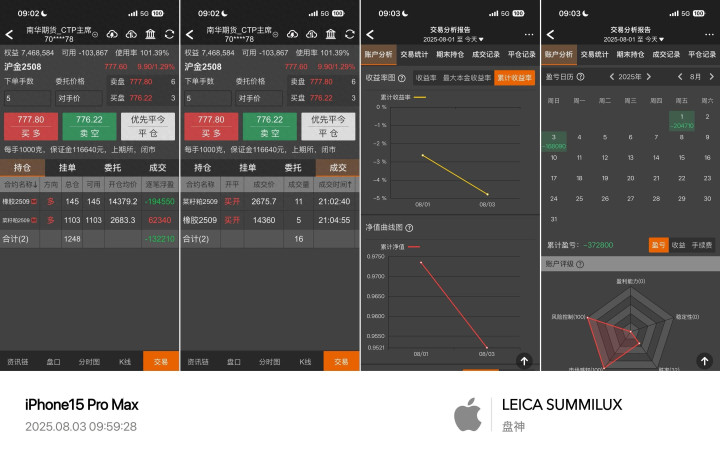Image resolution: width=720 pixels, height=455 pixels.
Task: Sort the trades by 成交时间 header
Action: (335, 185)
